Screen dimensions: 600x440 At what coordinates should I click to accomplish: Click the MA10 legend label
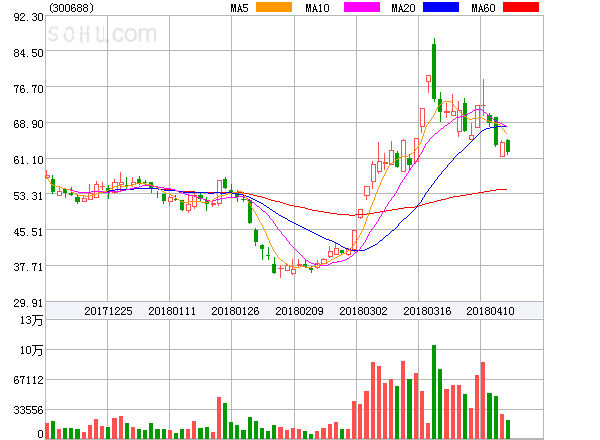click(x=317, y=8)
